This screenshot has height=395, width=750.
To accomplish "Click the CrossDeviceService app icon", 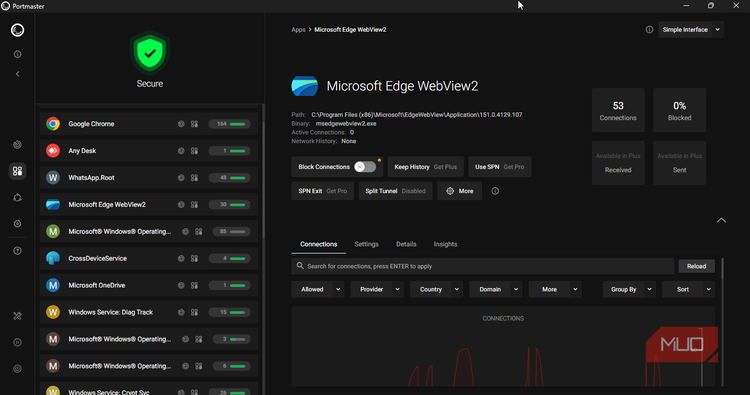I will pyautogui.click(x=53, y=258).
